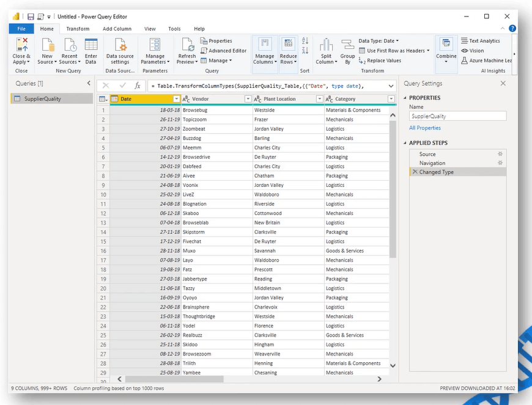Sort ascending with the A-Z icon
532x405 pixels.
tap(305, 41)
